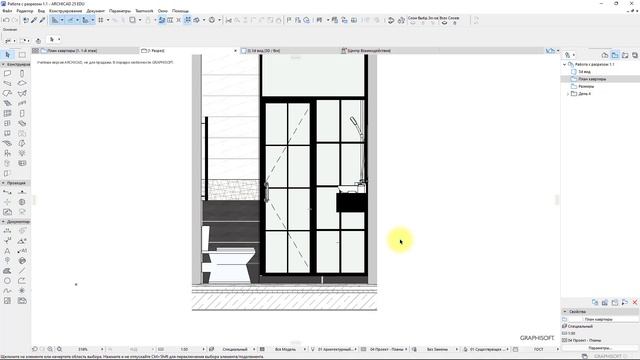This screenshot has height=360, width=640.
Task: Click the Параметры... button in the navigator
Action: tap(600, 348)
